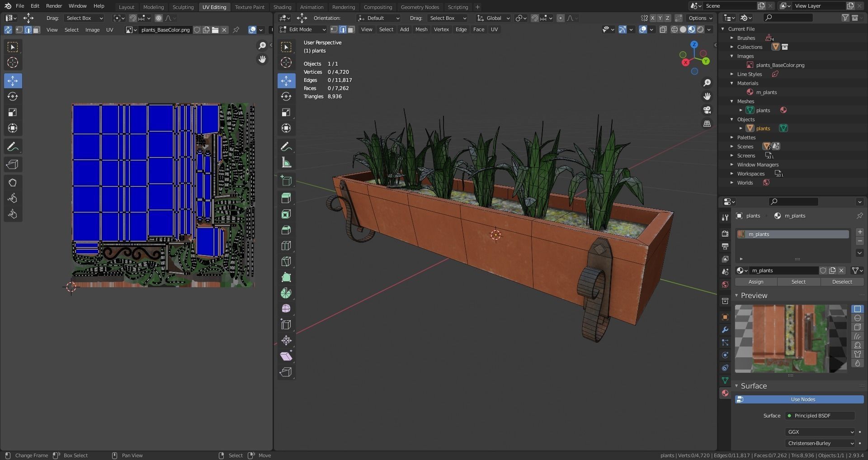Switch to wireframe viewport shading
The height and width of the screenshot is (460, 868).
coord(675,29)
